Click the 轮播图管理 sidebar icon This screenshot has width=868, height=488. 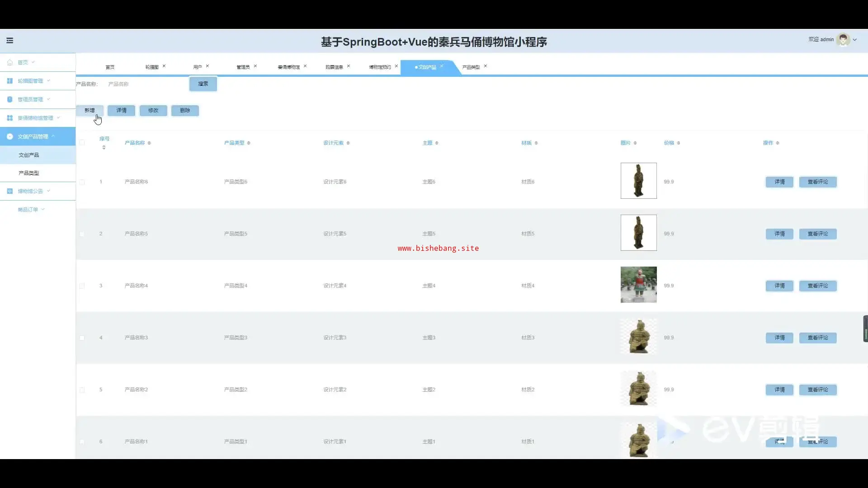tap(10, 81)
